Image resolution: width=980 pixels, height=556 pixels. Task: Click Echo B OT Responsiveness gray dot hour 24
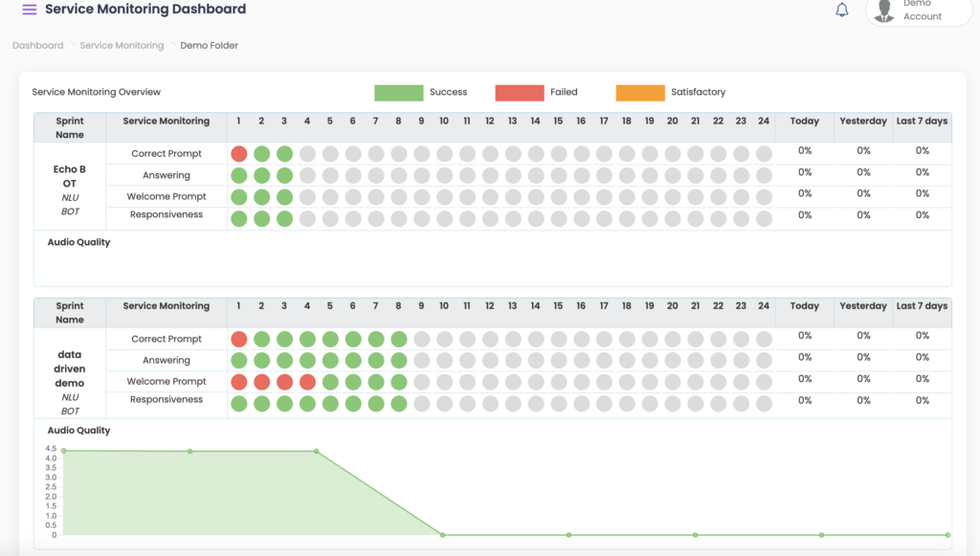point(764,218)
